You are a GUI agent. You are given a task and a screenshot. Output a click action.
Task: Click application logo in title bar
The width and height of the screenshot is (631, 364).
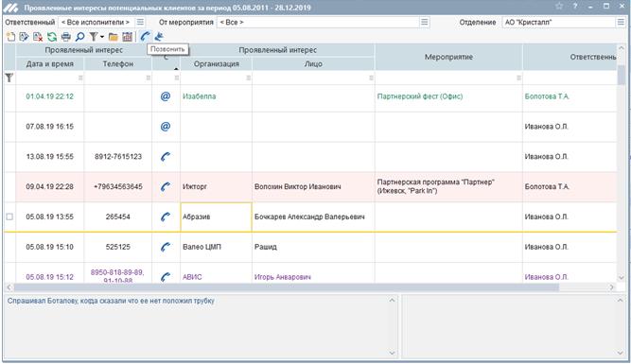10,8
